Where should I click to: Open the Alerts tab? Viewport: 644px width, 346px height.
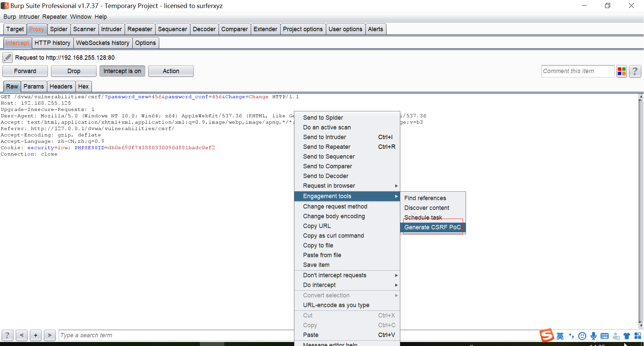coord(375,29)
